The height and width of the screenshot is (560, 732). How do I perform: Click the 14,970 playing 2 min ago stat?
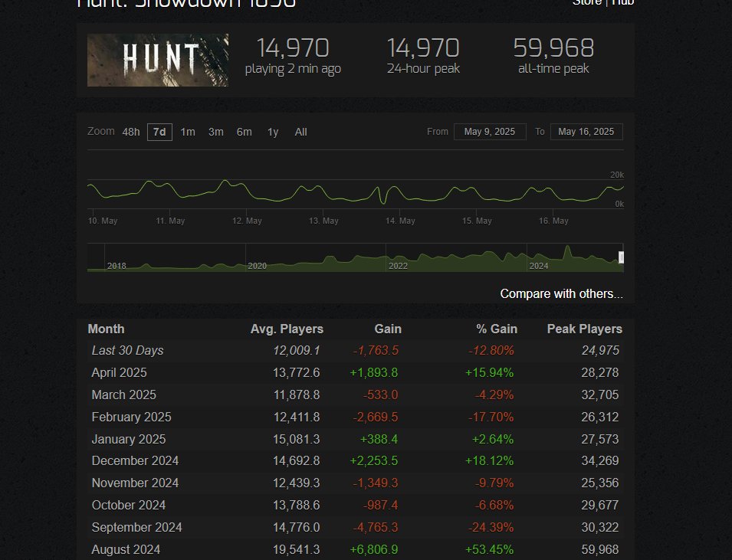pyautogui.click(x=293, y=56)
